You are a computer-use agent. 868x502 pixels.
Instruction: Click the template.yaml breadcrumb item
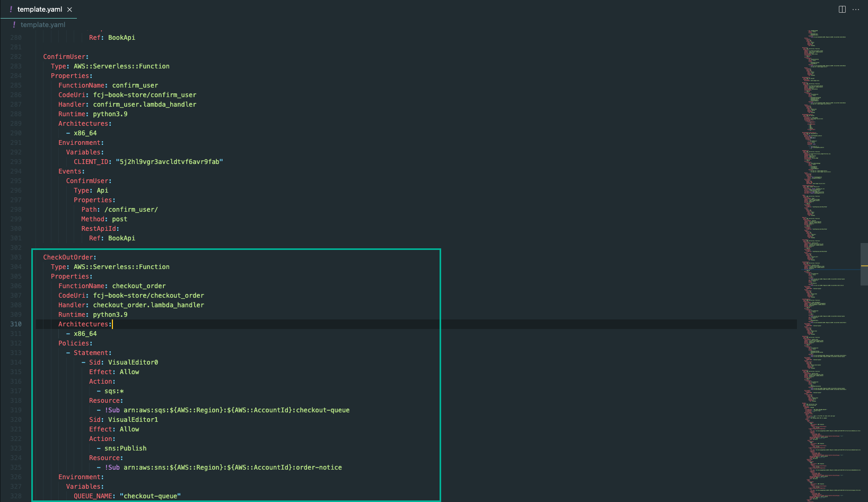point(43,25)
